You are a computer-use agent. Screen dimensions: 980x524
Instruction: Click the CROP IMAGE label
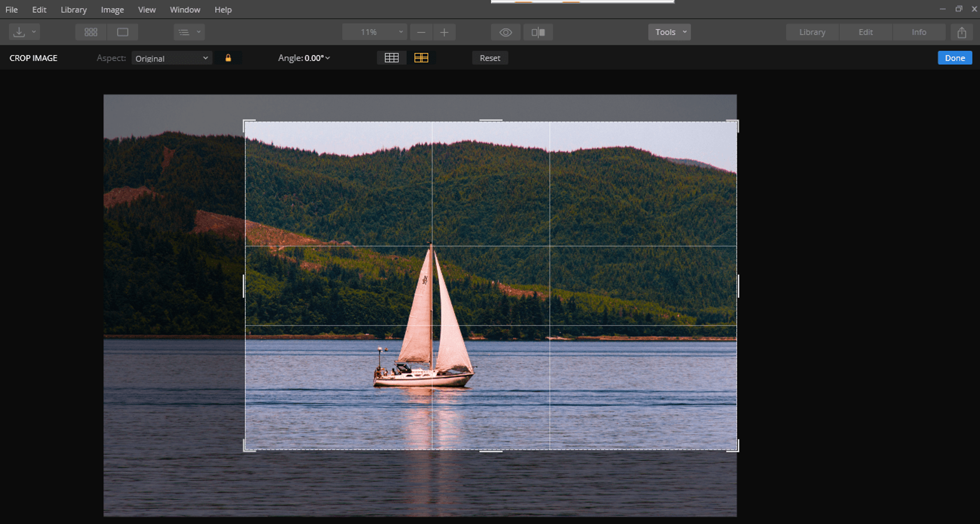pos(33,58)
